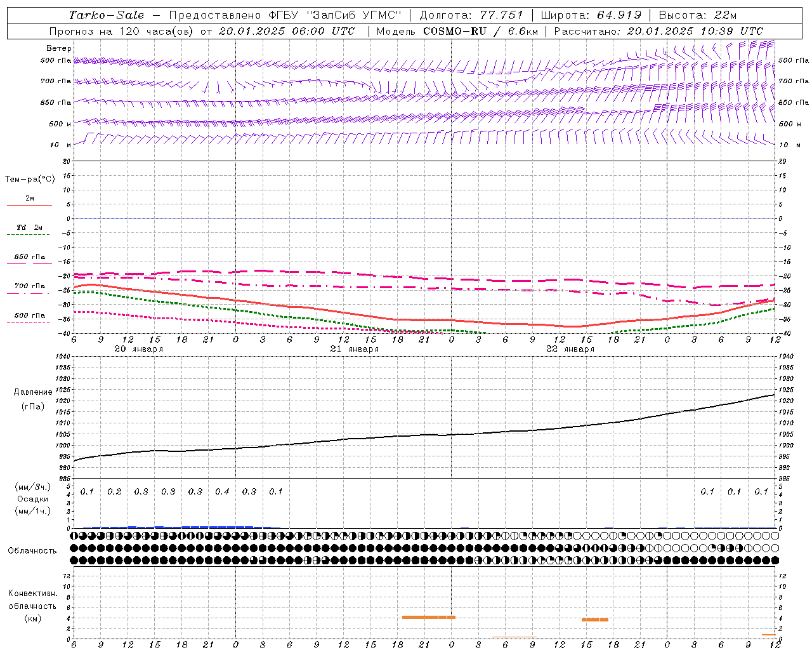The height and width of the screenshot is (650, 812).
Task: Click the orange convective bar at 15–18 on 22 января
Action: tap(595, 620)
